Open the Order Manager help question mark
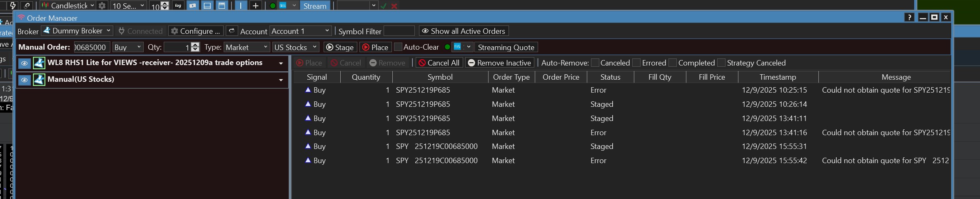Viewport: 980px width, 199px height. (x=909, y=17)
